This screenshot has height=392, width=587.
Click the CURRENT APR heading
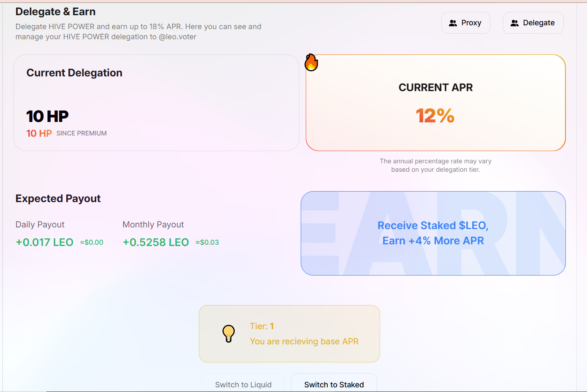tap(435, 87)
